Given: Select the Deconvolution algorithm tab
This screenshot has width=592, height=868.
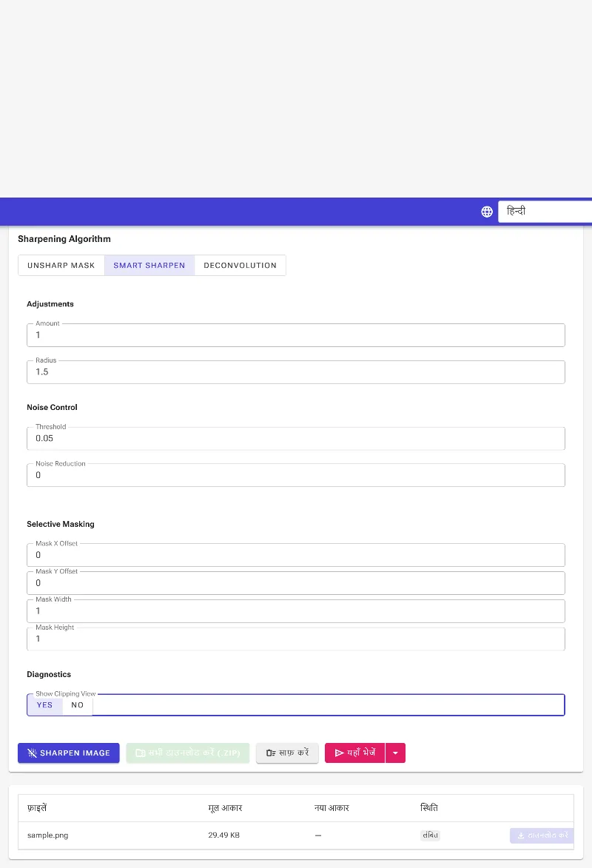Looking at the screenshot, I should pos(240,265).
